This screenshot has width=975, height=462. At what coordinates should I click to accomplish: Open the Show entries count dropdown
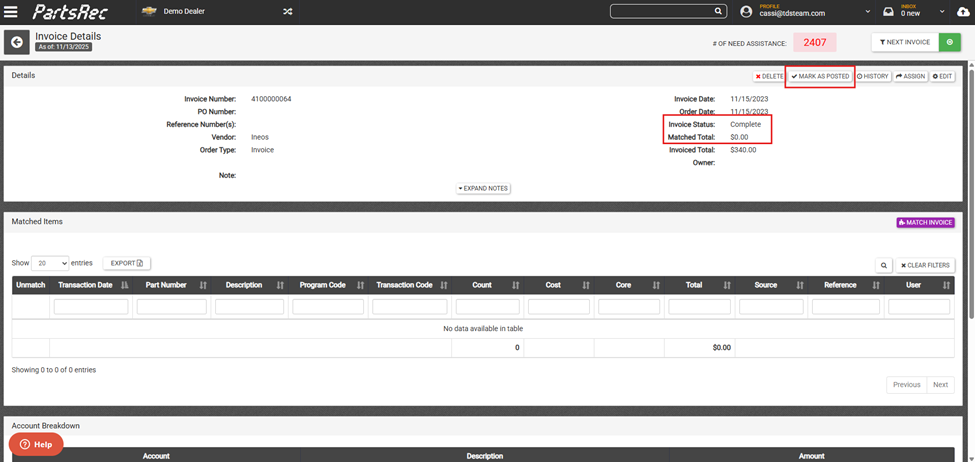coord(50,264)
